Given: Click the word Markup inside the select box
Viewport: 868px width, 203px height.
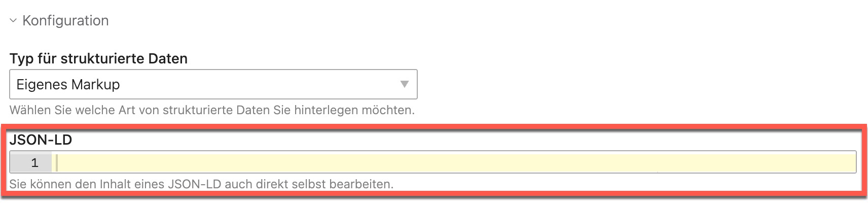Looking at the screenshot, I should tap(96, 85).
